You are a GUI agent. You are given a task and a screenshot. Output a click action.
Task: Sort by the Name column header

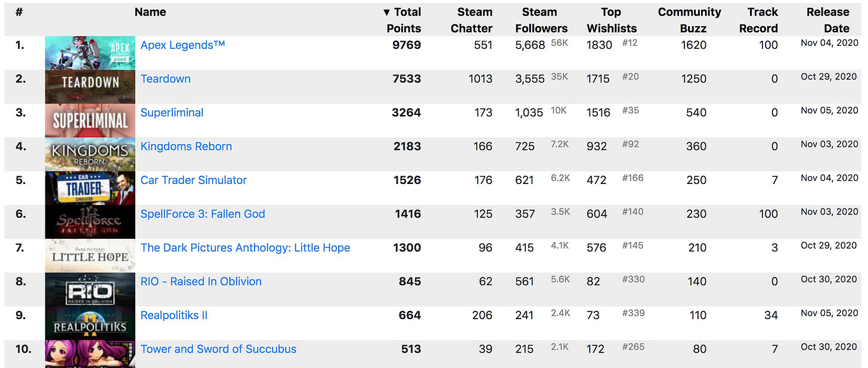tap(150, 12)
